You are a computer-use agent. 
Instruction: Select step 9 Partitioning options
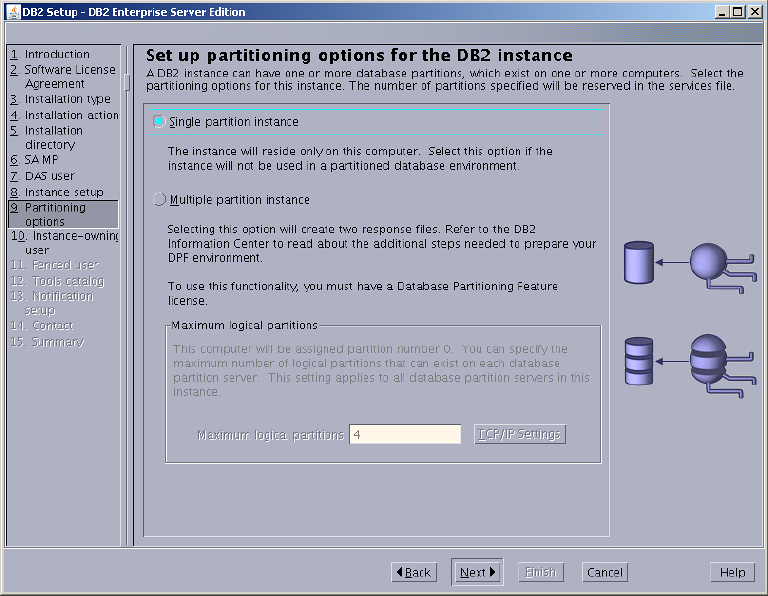click(x=64, y=214)
